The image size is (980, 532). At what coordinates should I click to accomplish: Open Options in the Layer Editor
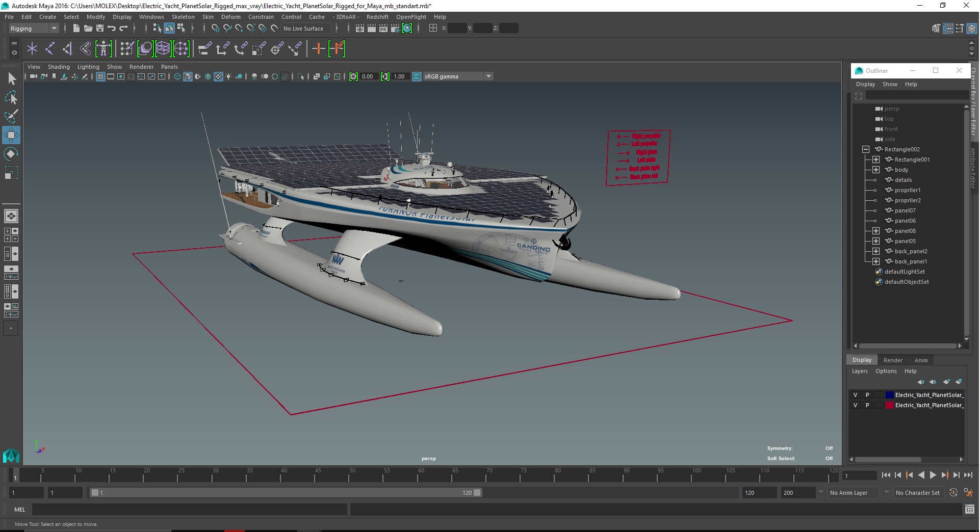(886, 371)
